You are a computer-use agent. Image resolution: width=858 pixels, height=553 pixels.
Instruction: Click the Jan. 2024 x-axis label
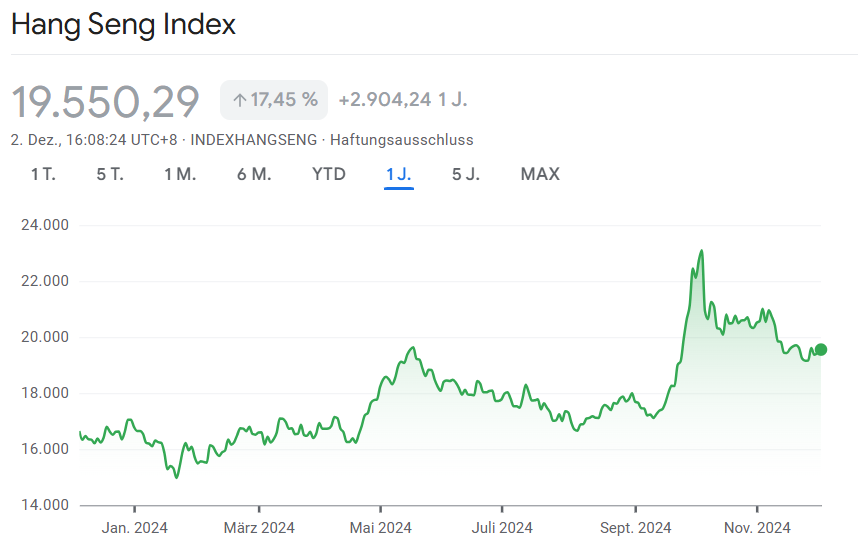point(135,528)
